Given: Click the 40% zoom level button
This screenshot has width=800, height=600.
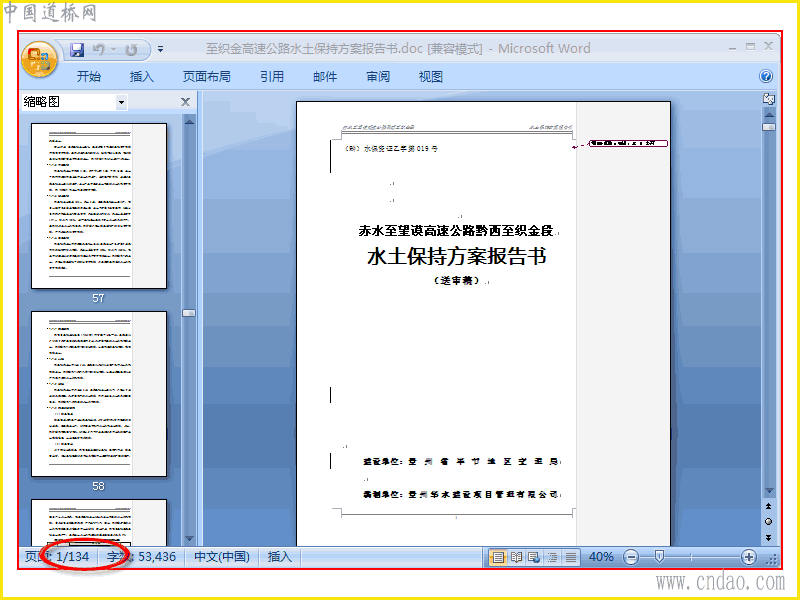Looking at the screenshot, I should pyautogui.click(x=601, y=557).
